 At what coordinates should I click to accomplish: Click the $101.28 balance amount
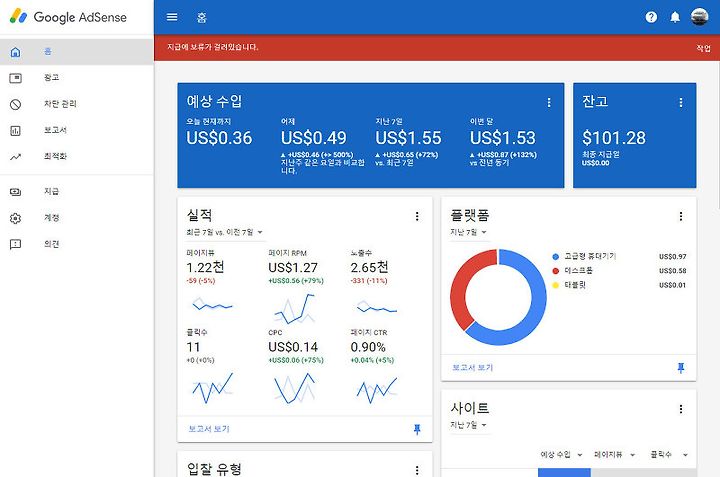614,138
